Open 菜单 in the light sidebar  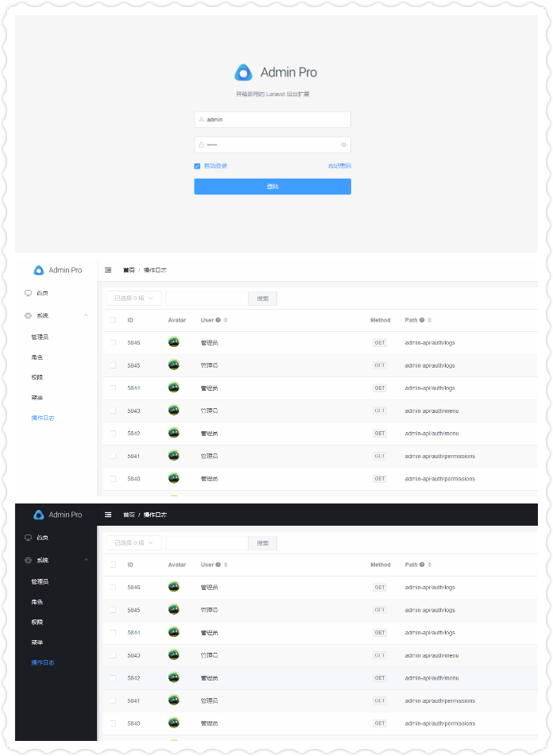point(37,398)
